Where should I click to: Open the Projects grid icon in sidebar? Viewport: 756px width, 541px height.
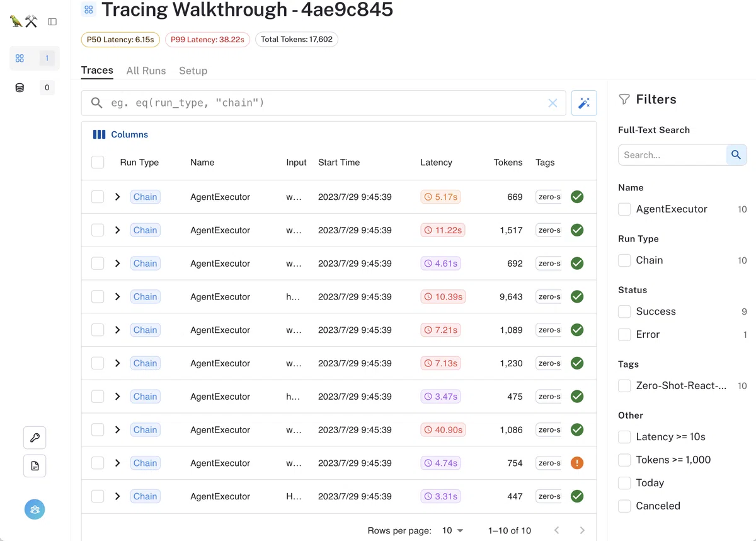coord(20,58)
